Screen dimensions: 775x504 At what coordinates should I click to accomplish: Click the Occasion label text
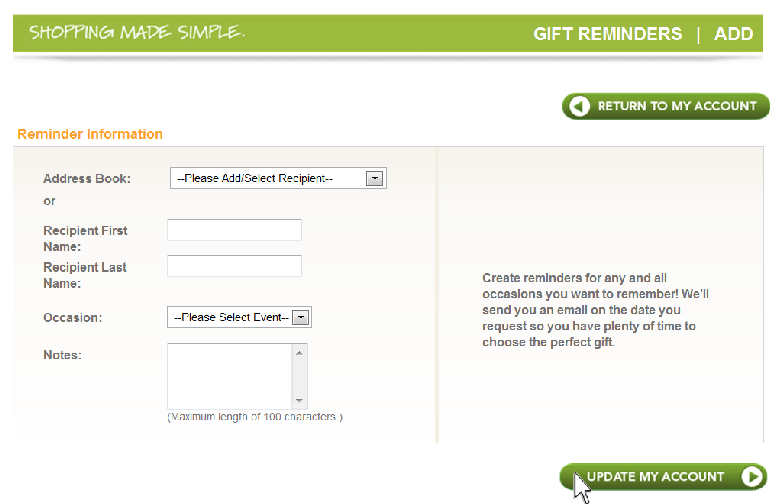[x=73, y=317]
